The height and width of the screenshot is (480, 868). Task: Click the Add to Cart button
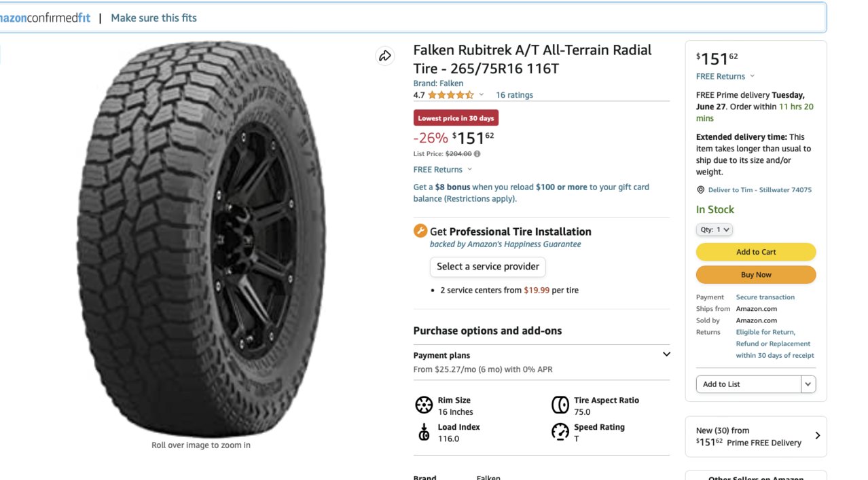pos(756,252)
